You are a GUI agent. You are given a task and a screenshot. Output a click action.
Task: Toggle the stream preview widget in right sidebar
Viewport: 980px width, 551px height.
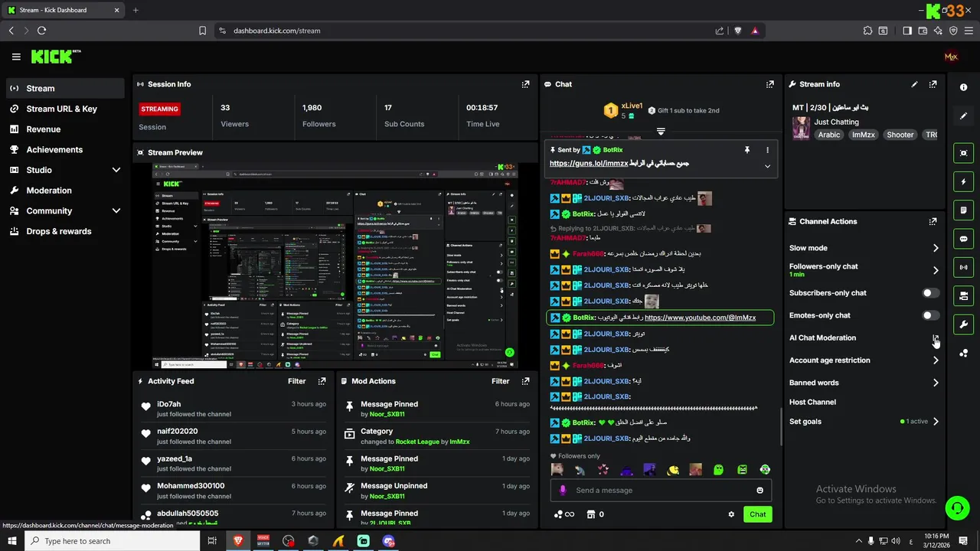[964, 153]
